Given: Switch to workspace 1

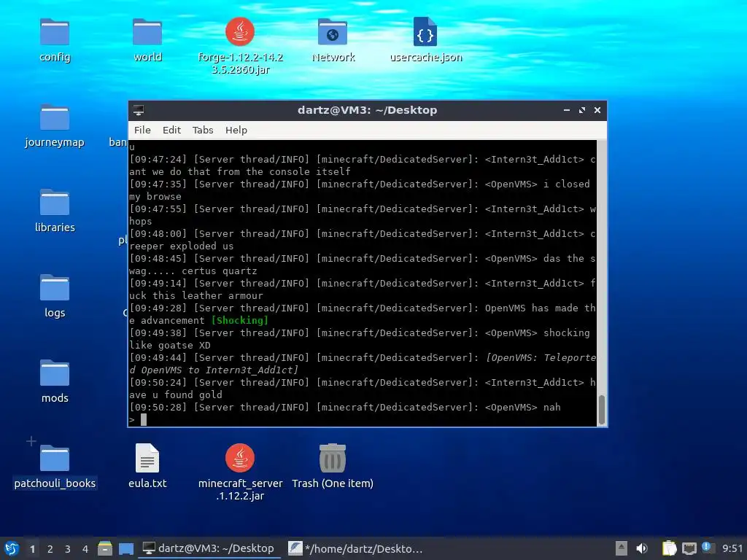Looking at the screenshot, I should pos(32,548).
